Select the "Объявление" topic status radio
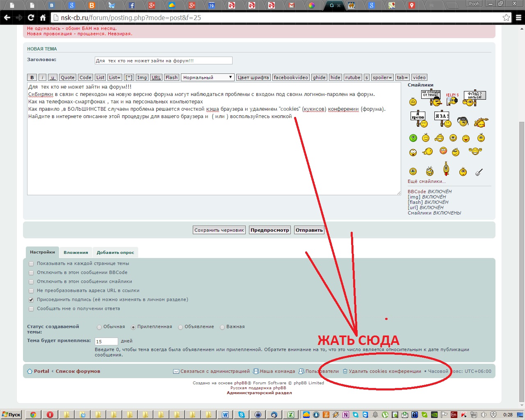Viewport: 525px width, 420px height. coord(180,327)
